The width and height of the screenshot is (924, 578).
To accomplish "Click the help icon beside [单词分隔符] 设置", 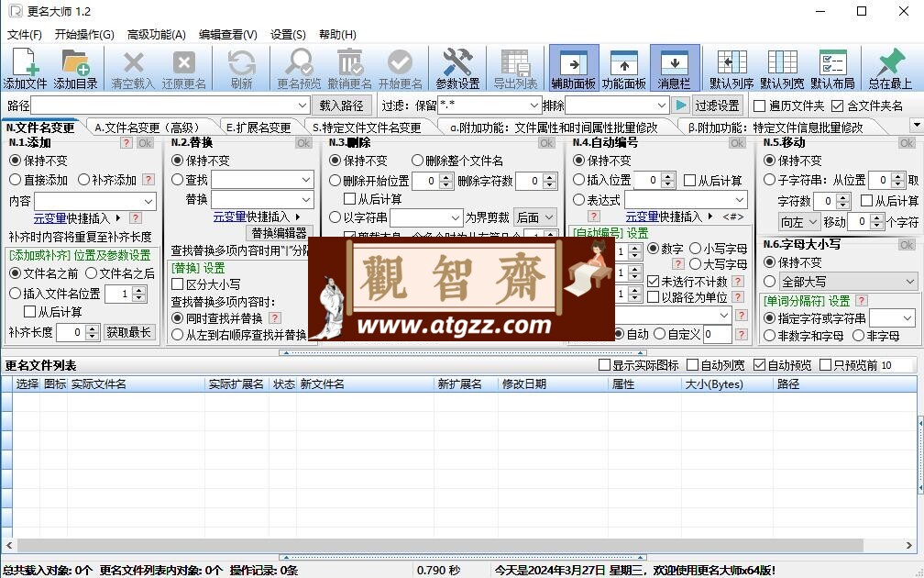I will coord(862,301).
